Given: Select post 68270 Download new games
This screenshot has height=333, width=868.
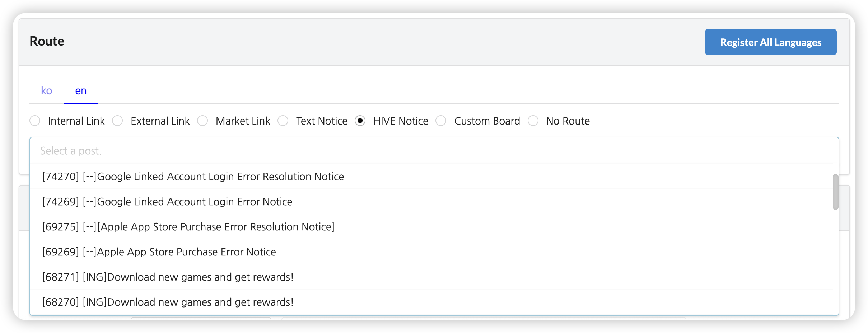Looking at the screenshot, I should click(168, 302).
